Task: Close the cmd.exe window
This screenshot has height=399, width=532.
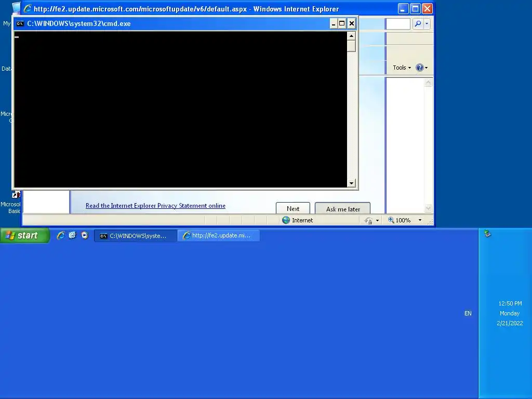Action: pos(352,23)
